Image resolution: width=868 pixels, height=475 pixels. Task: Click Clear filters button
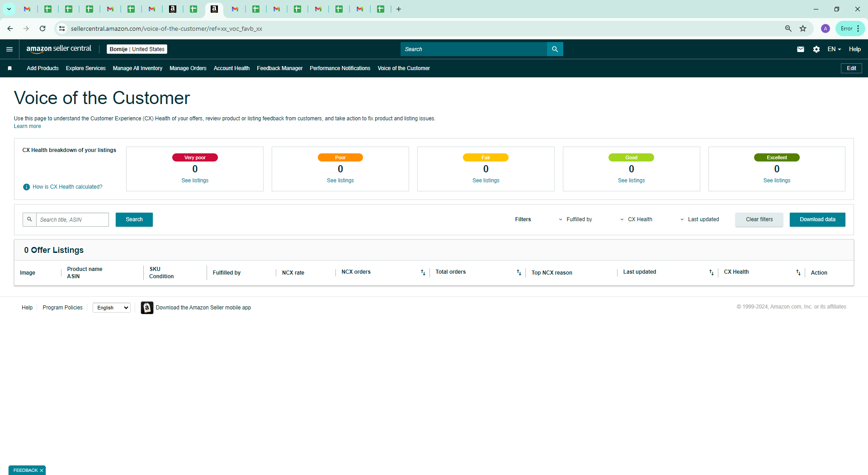(759, 219)
